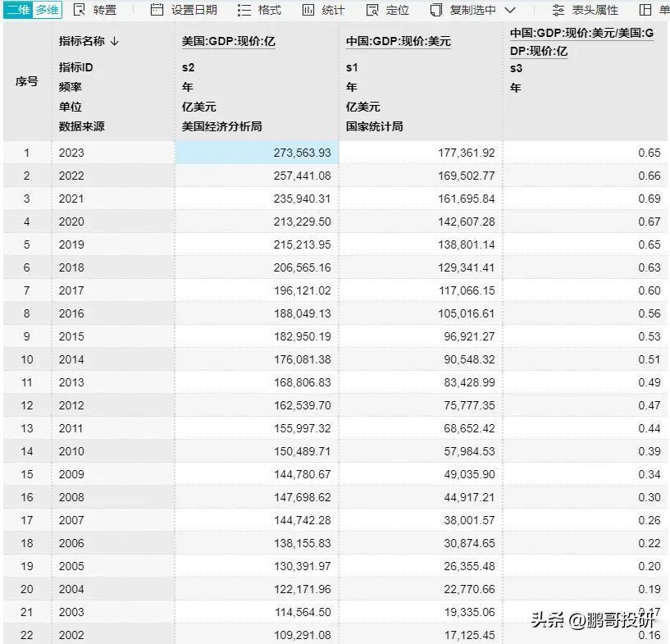The height and width of the screenshot is (644, 670).
Task: Select the cell 38,001.57
Action: (x=421, y=520)
